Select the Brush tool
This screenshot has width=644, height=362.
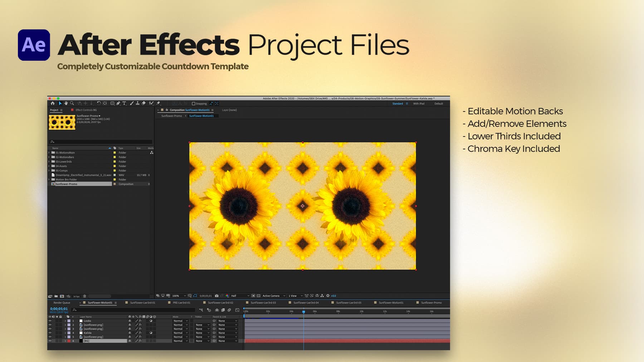click(132, 103)
